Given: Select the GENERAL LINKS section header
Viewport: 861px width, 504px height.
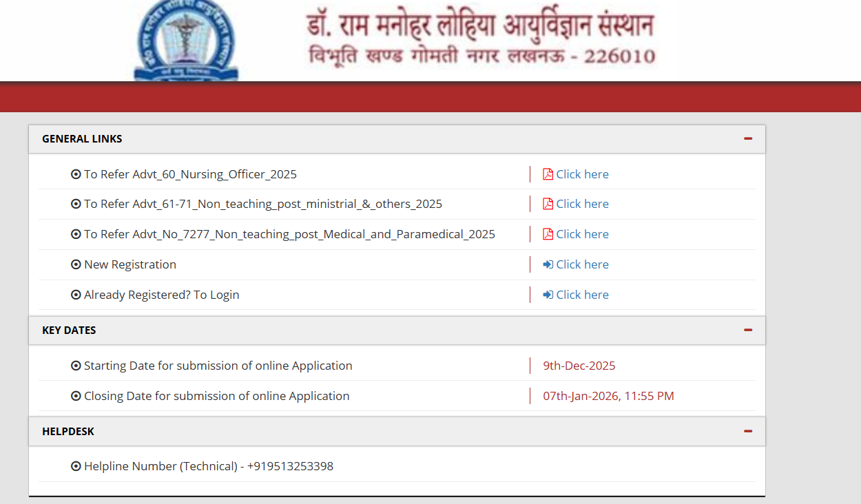Looking at the screenshot, I should point(397,139).
